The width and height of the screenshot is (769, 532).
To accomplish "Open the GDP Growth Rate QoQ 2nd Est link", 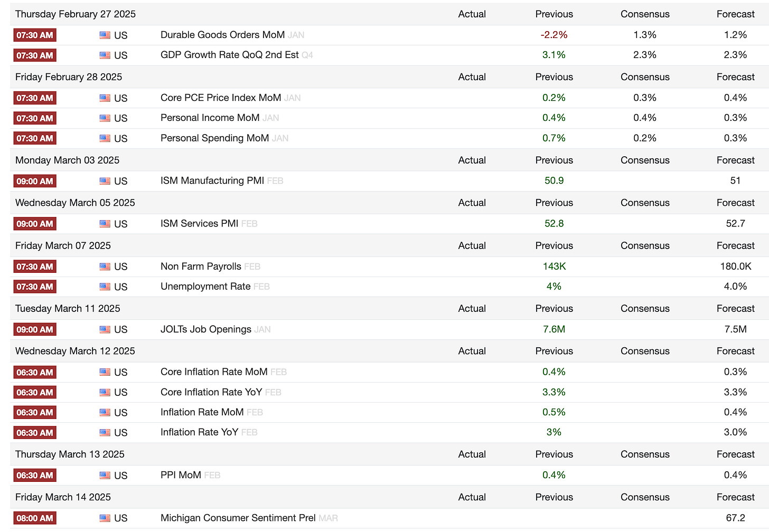I will point(230,55).
